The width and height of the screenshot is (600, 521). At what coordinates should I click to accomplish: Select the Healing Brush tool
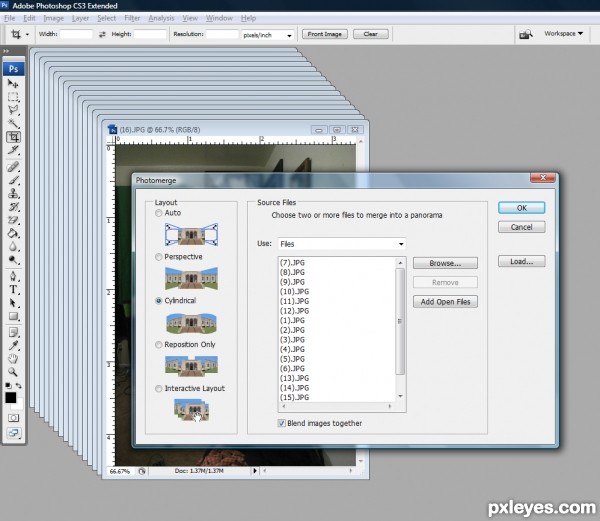[13, 167]
